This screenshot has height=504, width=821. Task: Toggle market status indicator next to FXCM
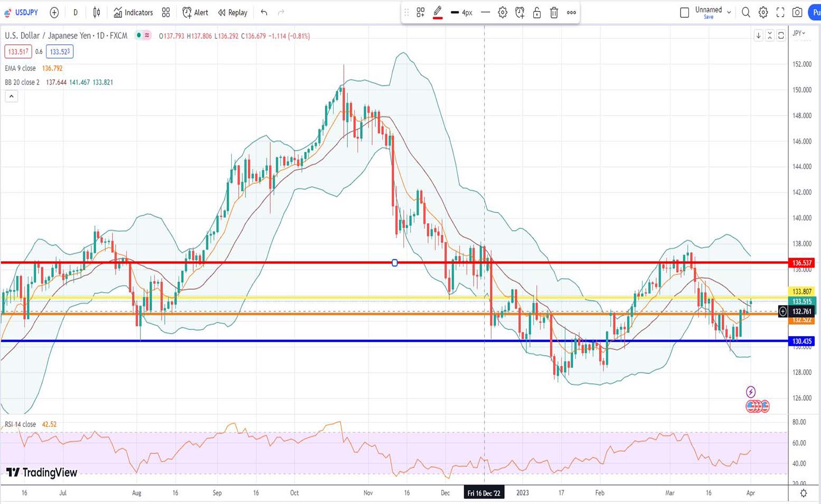tap(139, 35)
